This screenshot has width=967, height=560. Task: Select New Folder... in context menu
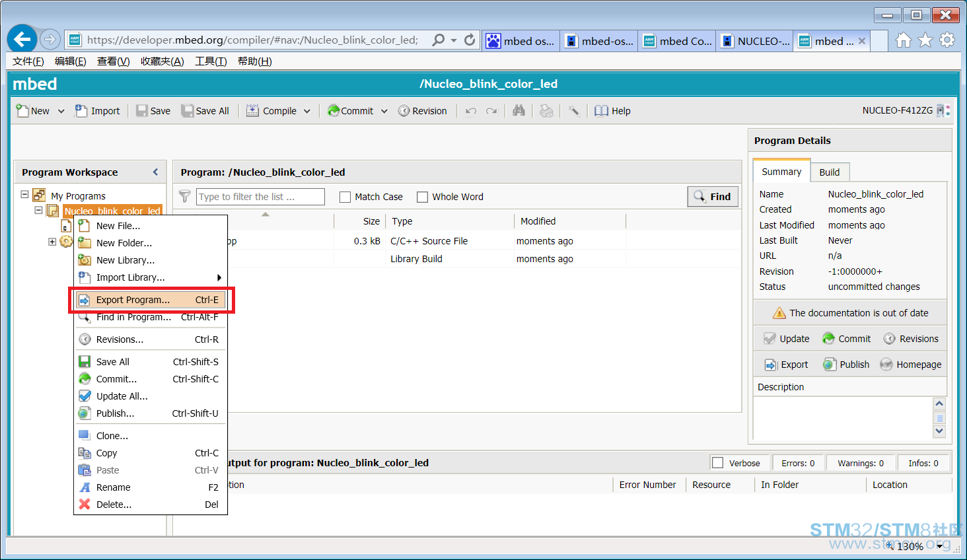click(151, 243)
